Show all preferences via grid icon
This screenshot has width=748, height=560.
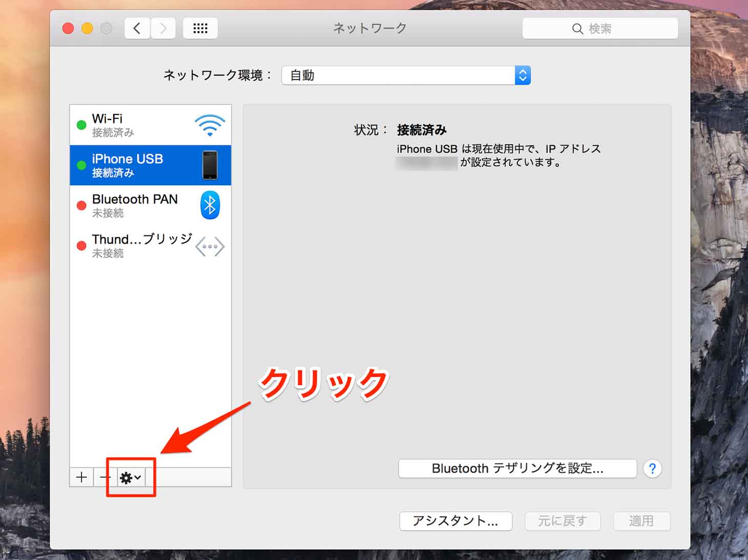point(200,28)
